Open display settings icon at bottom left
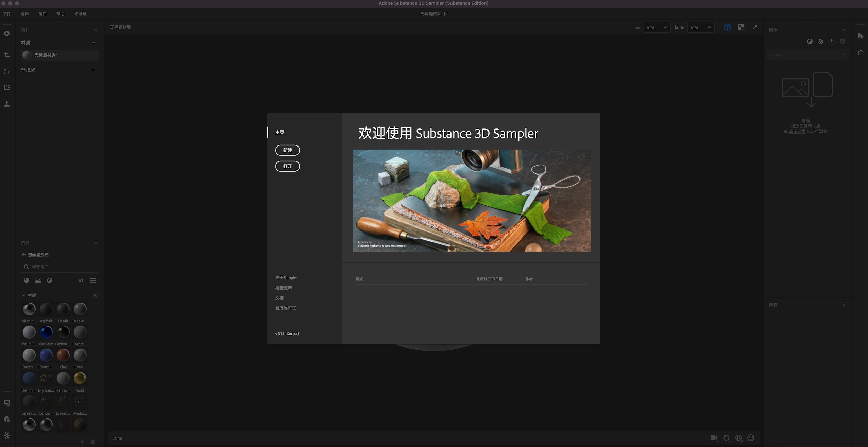 click(x=7, y=403)
